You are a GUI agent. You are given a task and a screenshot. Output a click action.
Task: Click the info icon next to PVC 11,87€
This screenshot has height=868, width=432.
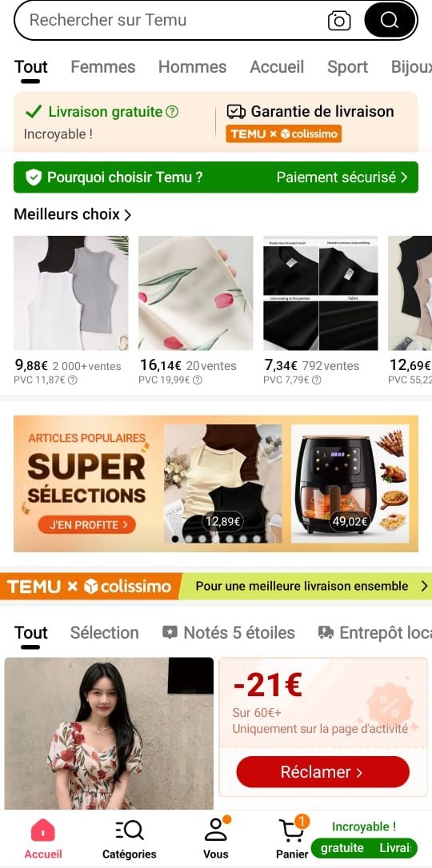click(73, 380)
